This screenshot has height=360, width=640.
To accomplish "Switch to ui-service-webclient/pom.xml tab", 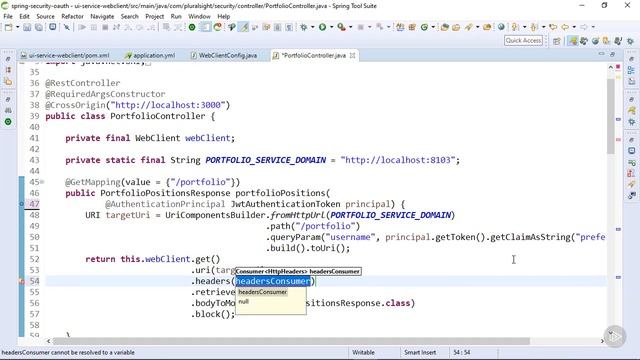I will coord(65,56).
